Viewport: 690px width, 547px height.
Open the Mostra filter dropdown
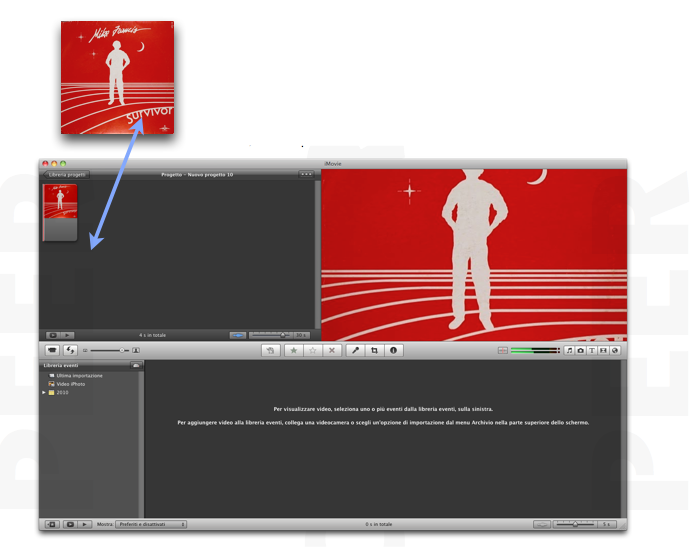click(151, 524)
